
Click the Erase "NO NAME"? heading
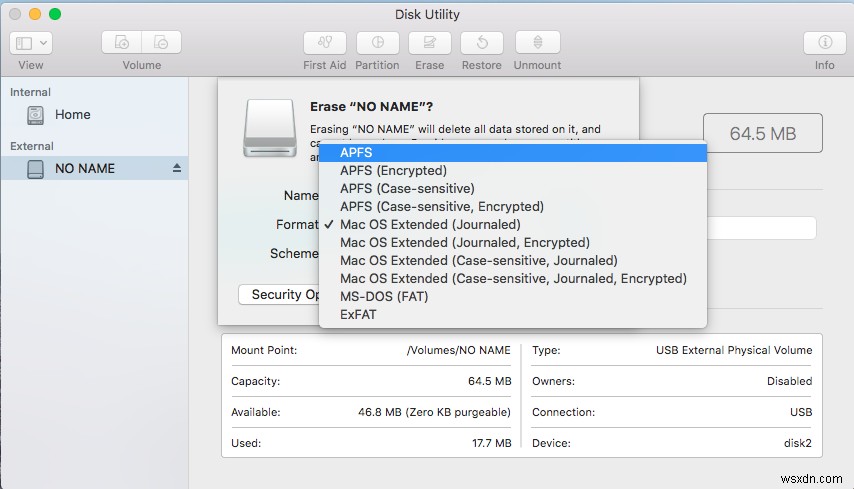click(371, 107)
